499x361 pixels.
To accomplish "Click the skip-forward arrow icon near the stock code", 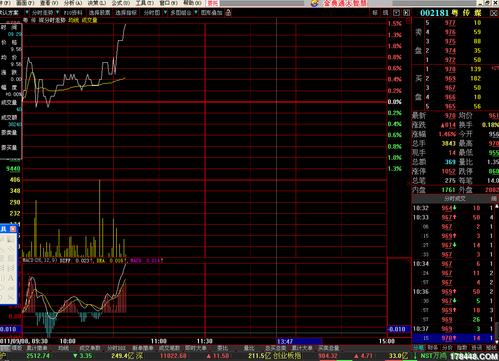I will click(406, 13).
